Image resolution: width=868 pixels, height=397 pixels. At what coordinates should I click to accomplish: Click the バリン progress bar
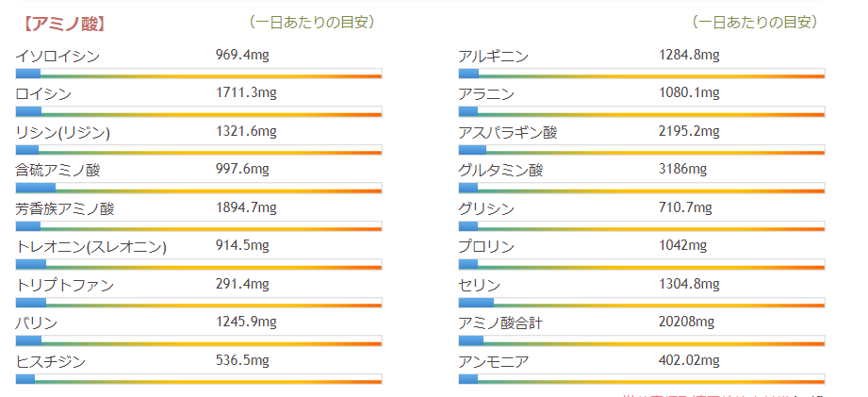(x=199, y=341)
